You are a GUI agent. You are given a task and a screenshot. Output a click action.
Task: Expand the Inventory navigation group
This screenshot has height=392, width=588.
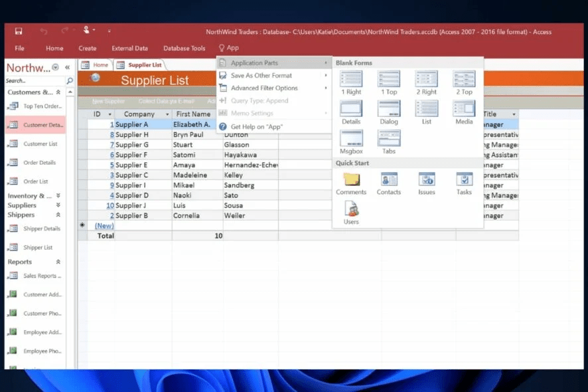click(58, 196)
